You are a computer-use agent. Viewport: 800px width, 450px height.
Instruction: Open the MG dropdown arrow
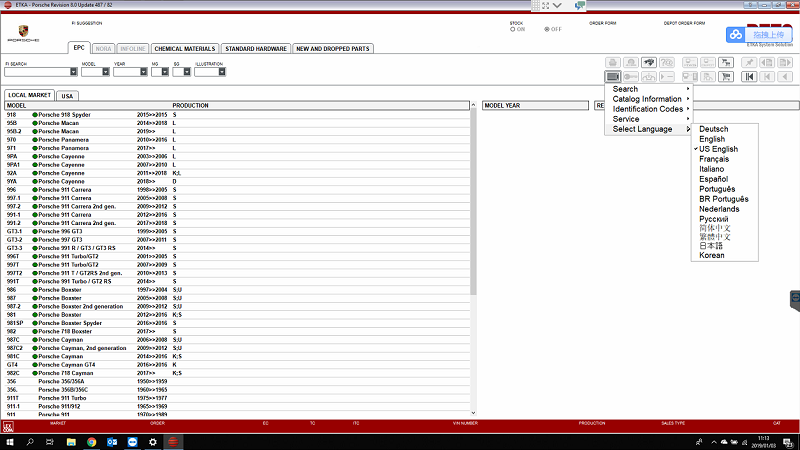165,72
